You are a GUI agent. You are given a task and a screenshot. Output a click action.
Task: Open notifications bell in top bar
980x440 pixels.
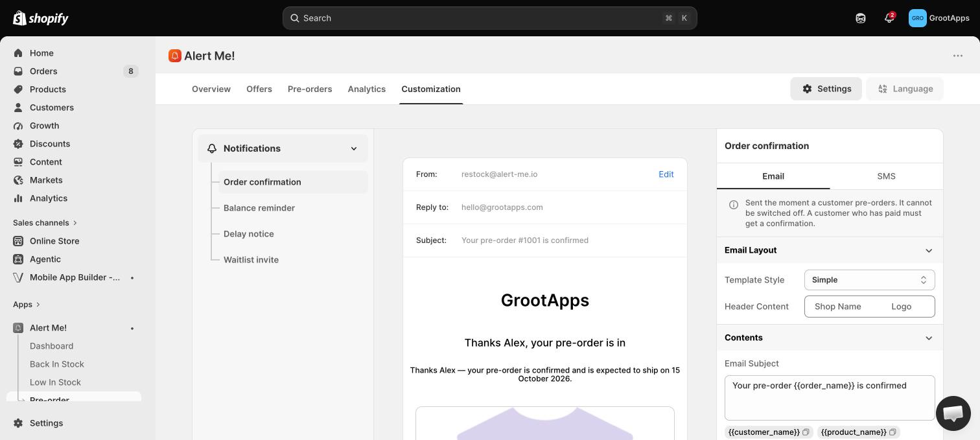pyautogui.click(x=889, y=18)
